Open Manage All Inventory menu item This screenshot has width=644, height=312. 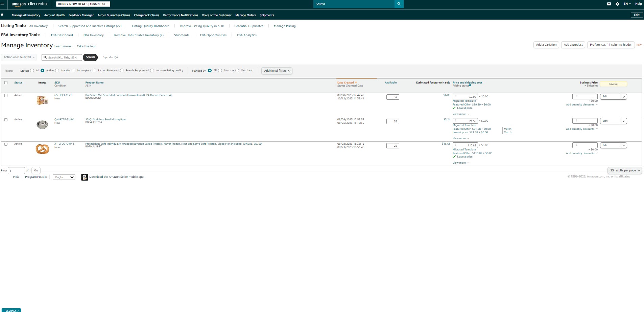[26, 15]
